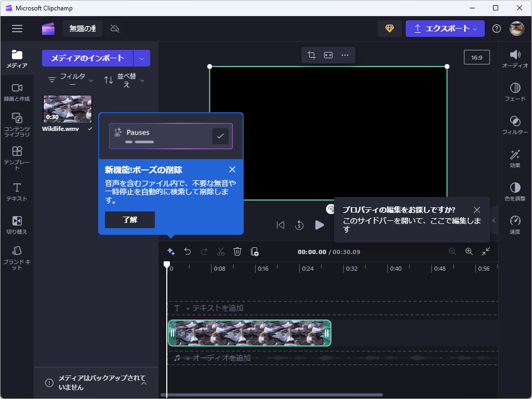532x399 pixels.
Task: Click the undo arrow above the timeline
Action: click(188, 251)
